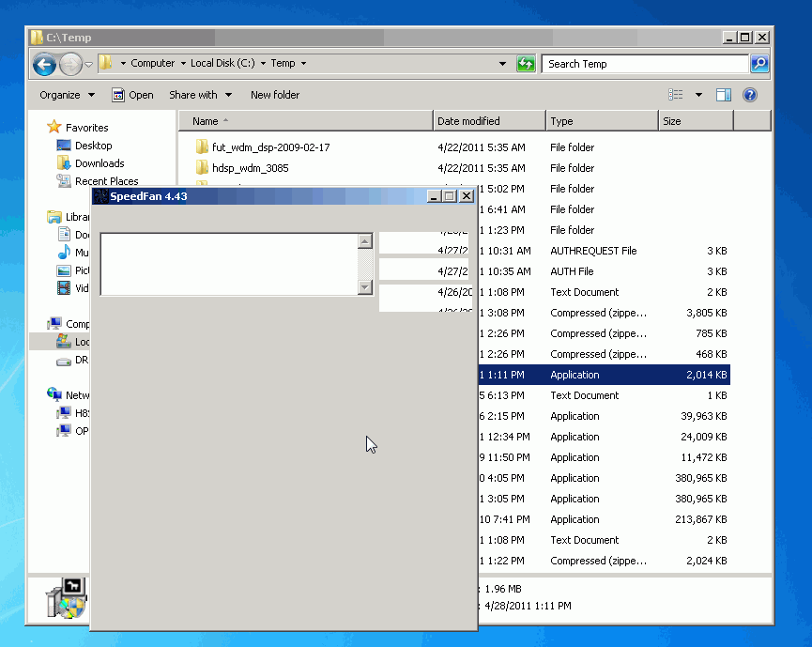This screenshot has height=647, width=812.
Task: Click the Network icon in navigation pane
Action: pyautogui.click(x=54, y=394)
